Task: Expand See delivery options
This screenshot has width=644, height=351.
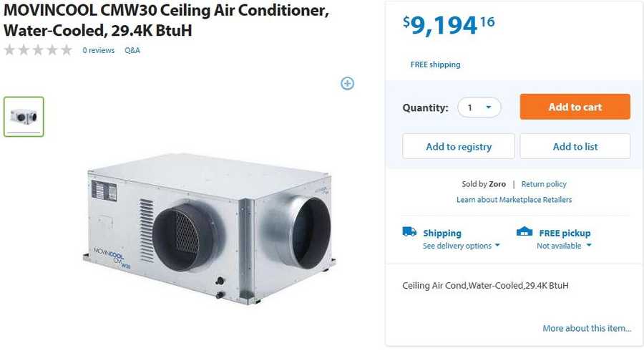Action: point(462,246)
